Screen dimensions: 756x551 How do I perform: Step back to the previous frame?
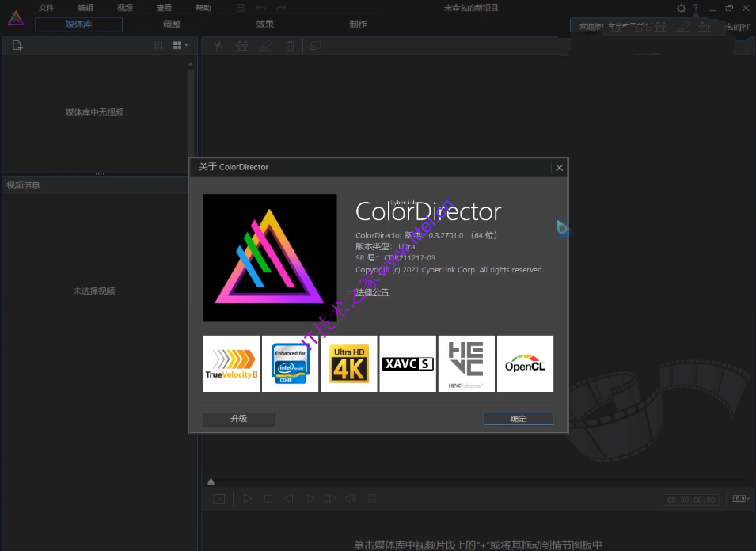coord(288,499)
